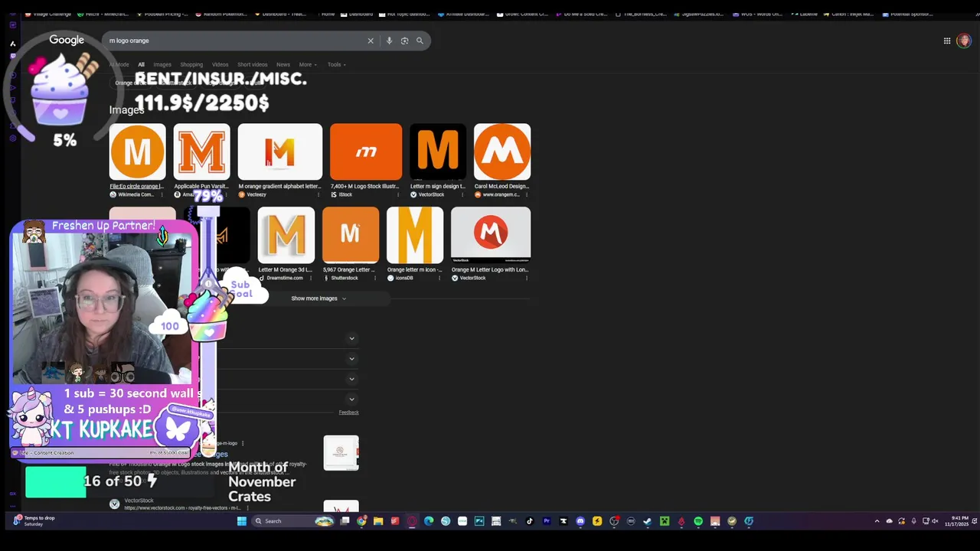Switch to the Images search tab
980x551 pixels.
click(162, 64)
